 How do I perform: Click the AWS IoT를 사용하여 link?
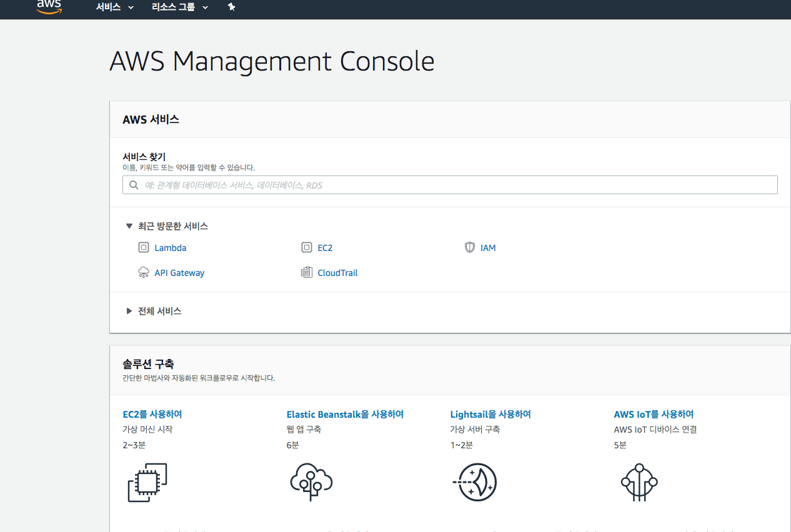click(x=654, y=414)
